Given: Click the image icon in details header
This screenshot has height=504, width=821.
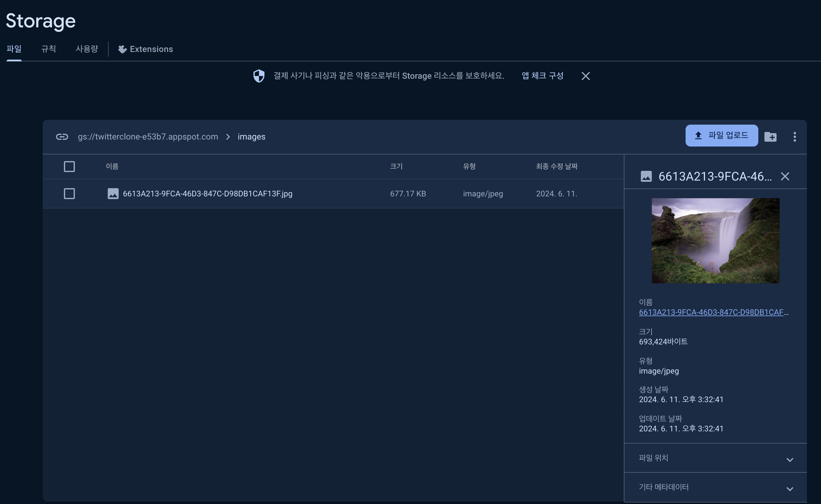Looking at the screenshot, I should click(646, 176).
